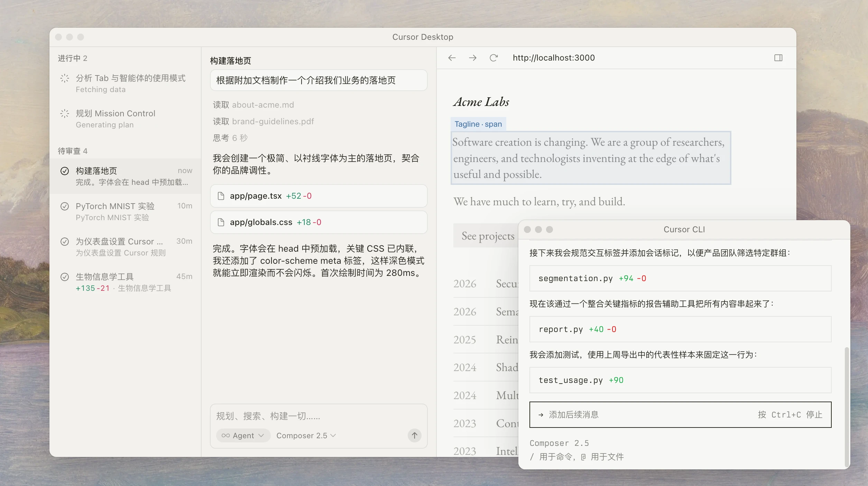Click the first 2026 project row in preview
This screenshot has height=486, width=868.
click(x=486, y=284)
